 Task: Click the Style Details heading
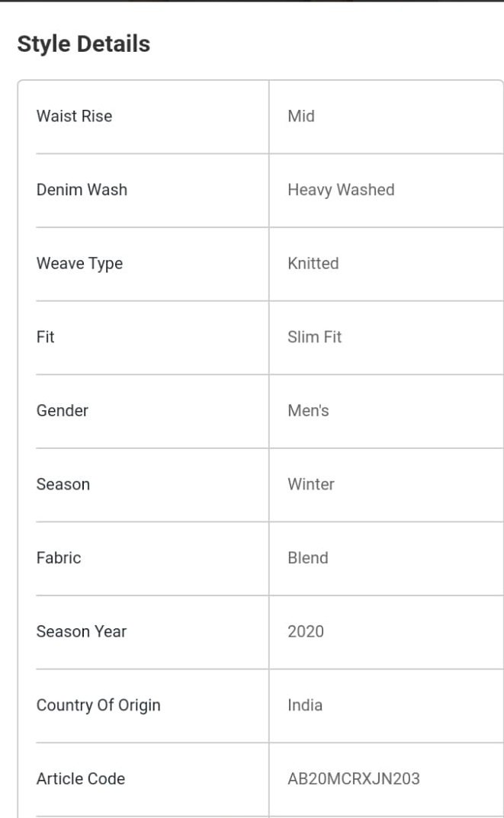pos(83,43)
